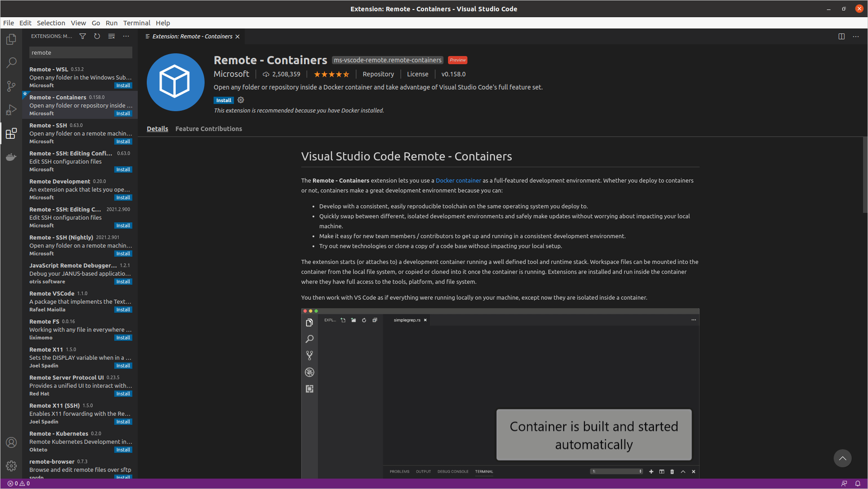Install the Remote - Containers extension

pos(224,100)
